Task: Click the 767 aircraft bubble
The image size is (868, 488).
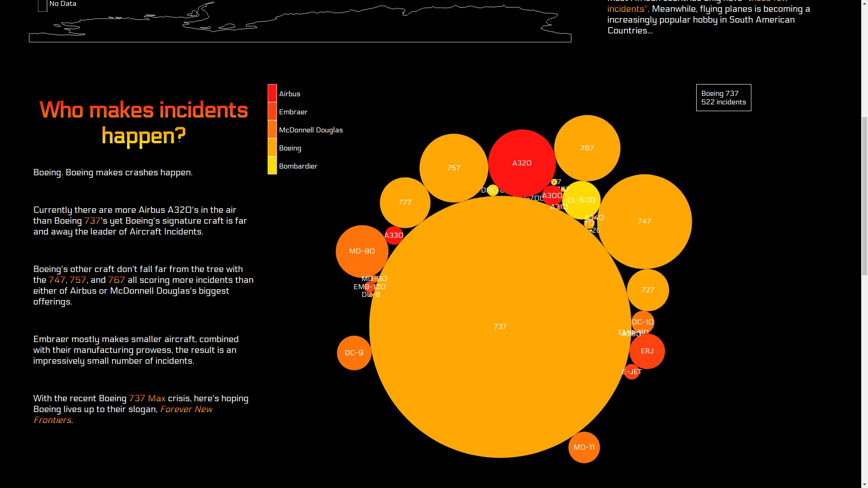Action: pos(587,148)
